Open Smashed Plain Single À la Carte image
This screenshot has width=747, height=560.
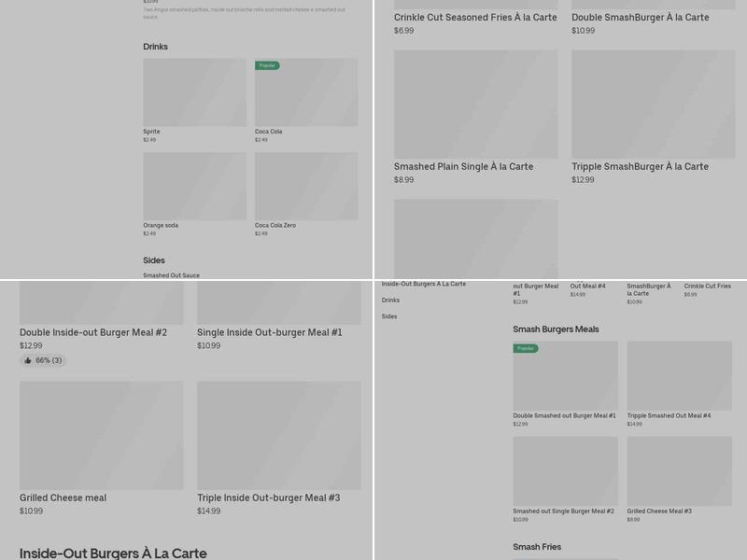click(x=476, y=105)
